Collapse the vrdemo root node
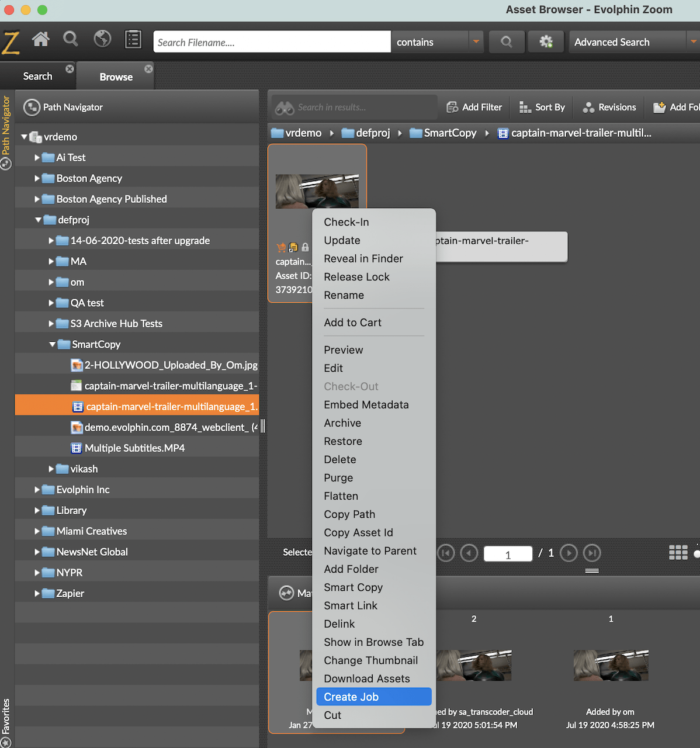Screen dimensions: 700x748 point(24,137)
